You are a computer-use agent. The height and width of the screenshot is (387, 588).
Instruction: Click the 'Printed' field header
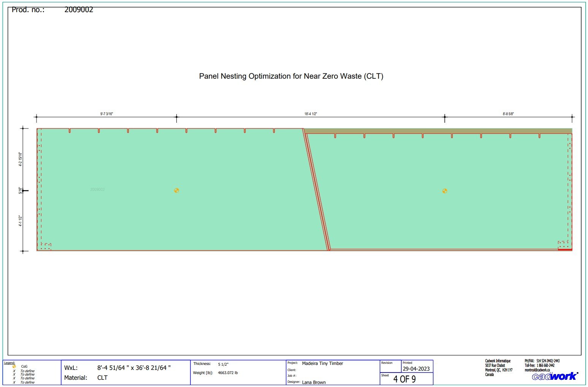[x=407, y=363]
